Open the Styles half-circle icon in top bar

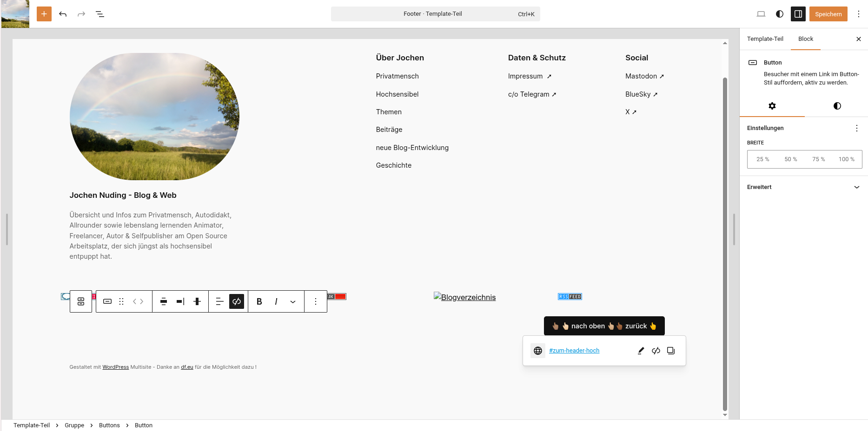(x=780, y=14)
